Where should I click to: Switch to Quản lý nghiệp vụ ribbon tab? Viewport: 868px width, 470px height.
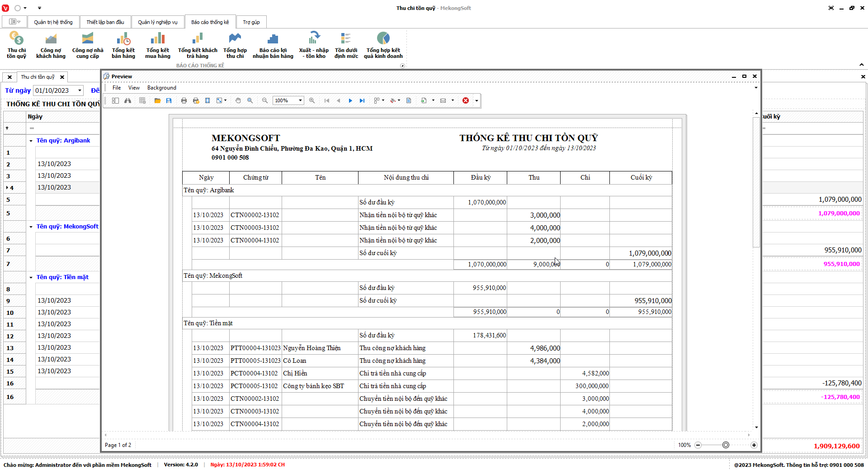157,22
